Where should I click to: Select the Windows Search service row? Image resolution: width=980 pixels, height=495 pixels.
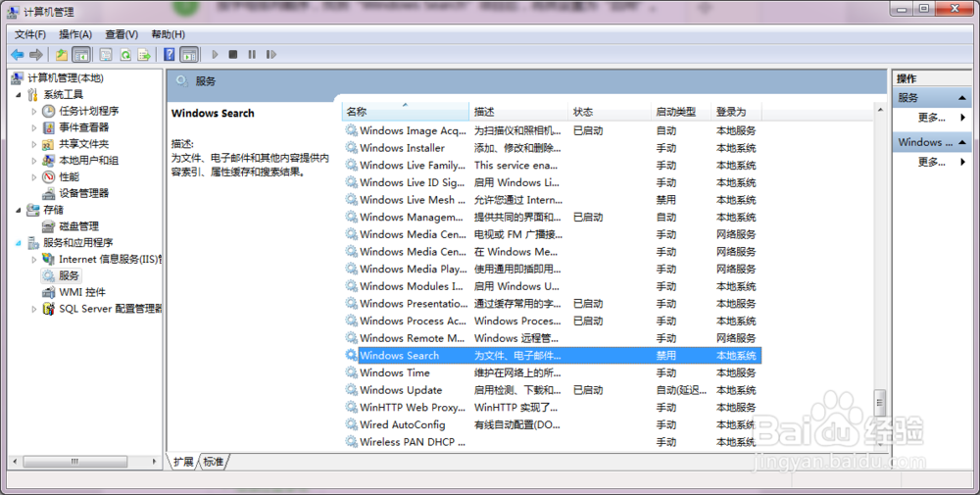553,356
